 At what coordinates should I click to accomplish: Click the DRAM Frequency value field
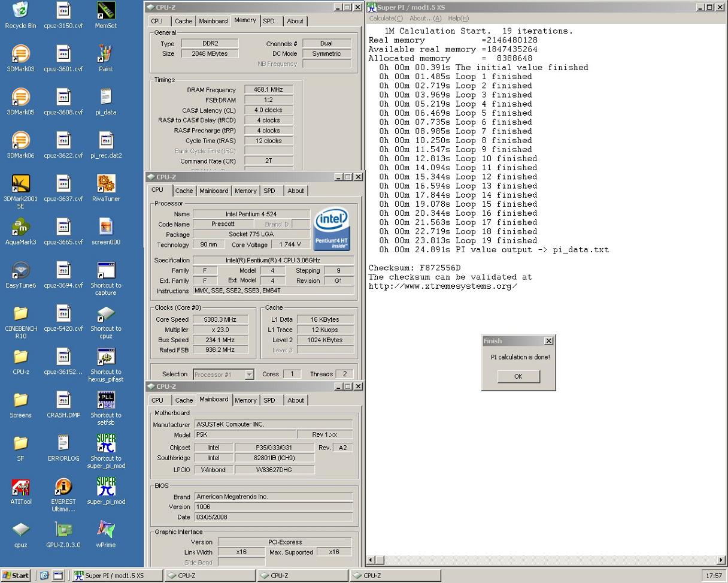point(268,90)
